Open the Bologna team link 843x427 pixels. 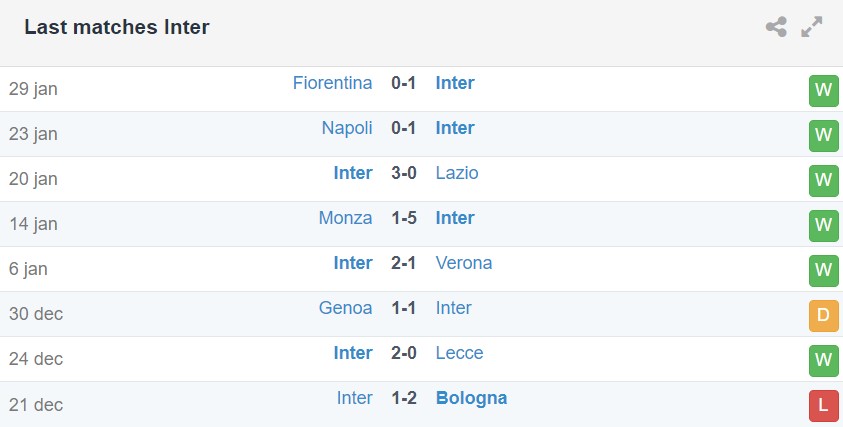click(x=471, y=398)
